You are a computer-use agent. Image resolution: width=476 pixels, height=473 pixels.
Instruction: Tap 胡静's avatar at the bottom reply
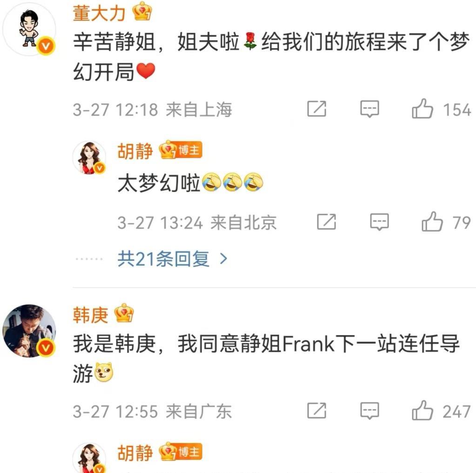89,458
